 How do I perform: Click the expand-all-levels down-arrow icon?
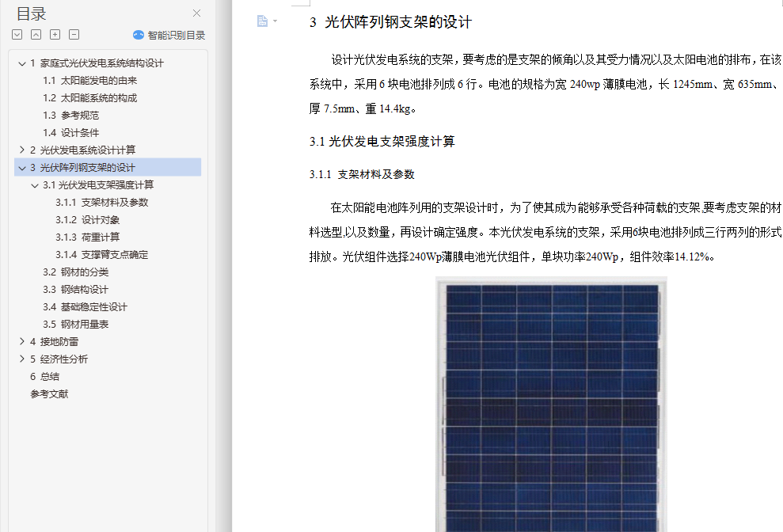17,35
